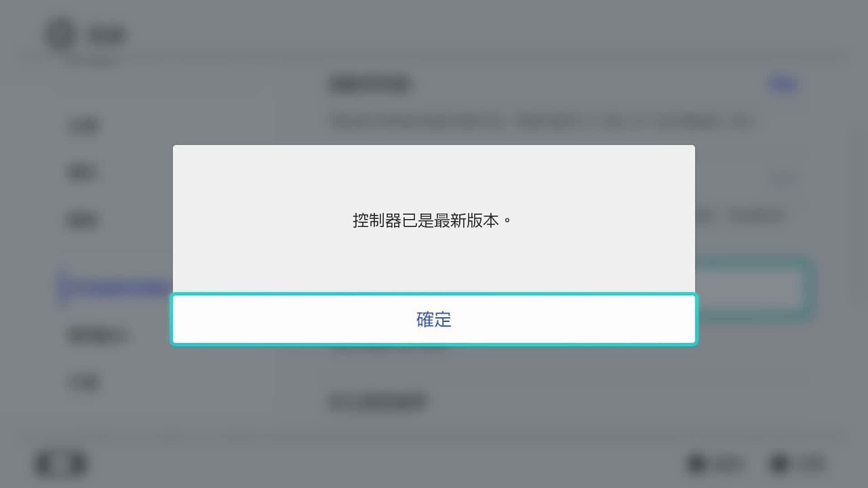Select the blue highlighted sidebar category

tap(115, 286)
